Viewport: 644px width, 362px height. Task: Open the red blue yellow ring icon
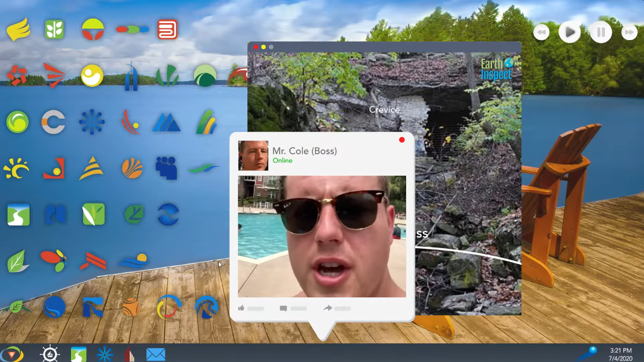click(169, 307)
